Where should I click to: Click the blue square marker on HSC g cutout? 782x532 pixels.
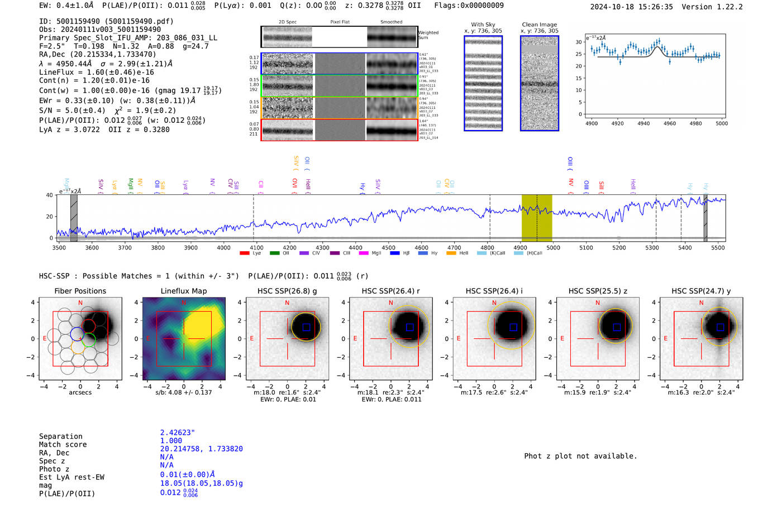click(x=306, y=327)
